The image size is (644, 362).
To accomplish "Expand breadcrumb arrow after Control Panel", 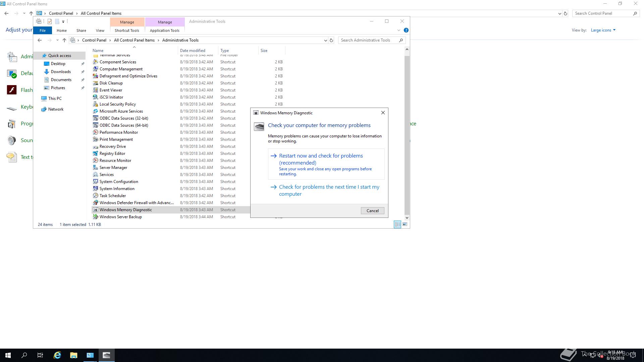I will coord(110,40).
